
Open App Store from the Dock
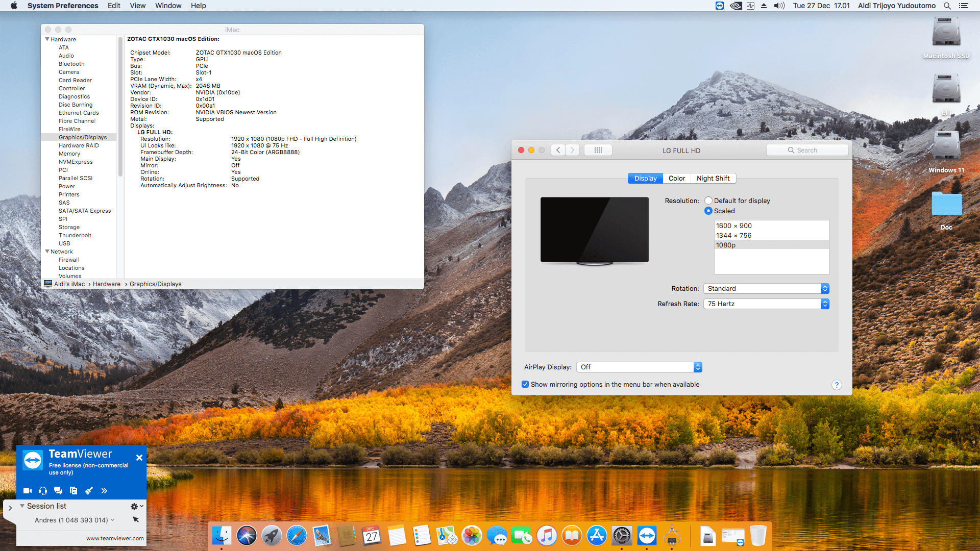pyautogui.click(x=597, y=536)
